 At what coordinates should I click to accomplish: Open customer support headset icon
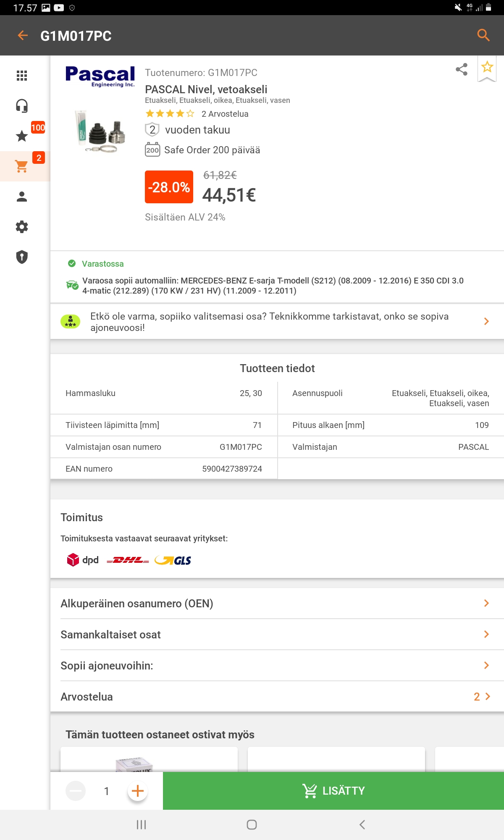click(22, 106)
